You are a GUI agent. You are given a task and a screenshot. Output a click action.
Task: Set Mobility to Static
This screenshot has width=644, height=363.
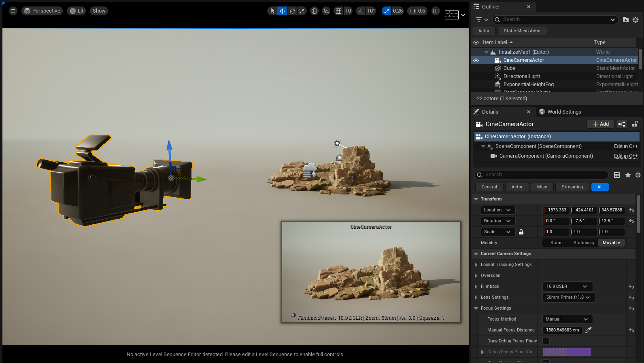pyautogui.click(x=556, y=243)
